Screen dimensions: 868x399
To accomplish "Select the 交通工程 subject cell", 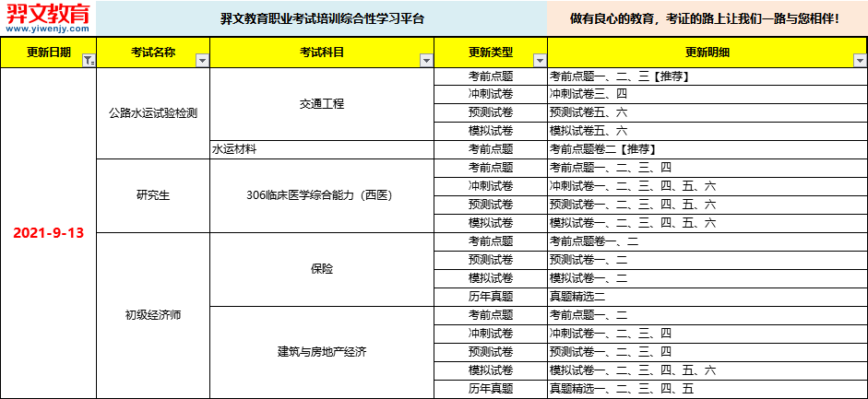I will pyautogui.click(x=322, y=104).
